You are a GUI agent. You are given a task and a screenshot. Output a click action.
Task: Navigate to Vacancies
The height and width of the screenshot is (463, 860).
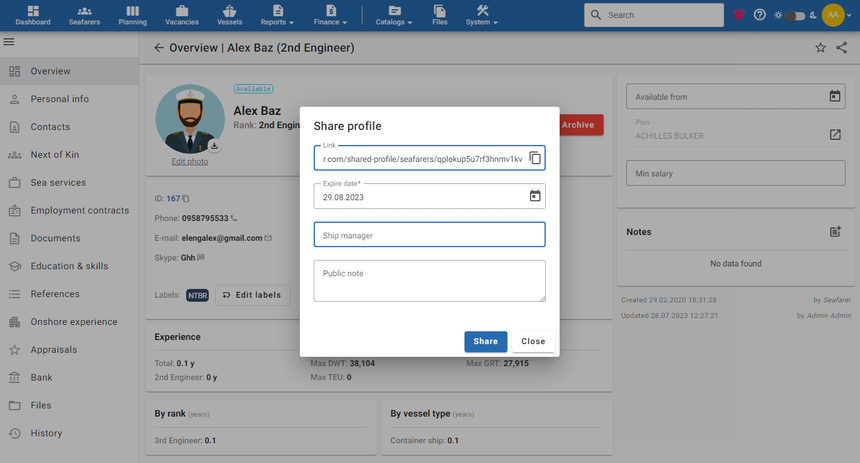tap(182, 15)
